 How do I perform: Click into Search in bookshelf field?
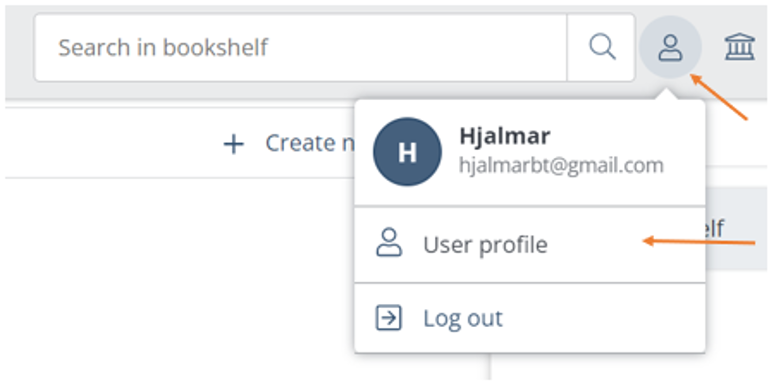300,48
